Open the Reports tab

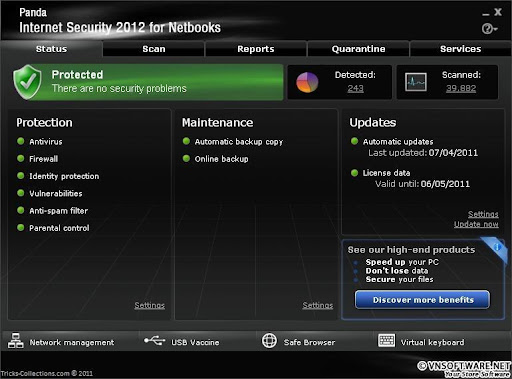point(256,49)
